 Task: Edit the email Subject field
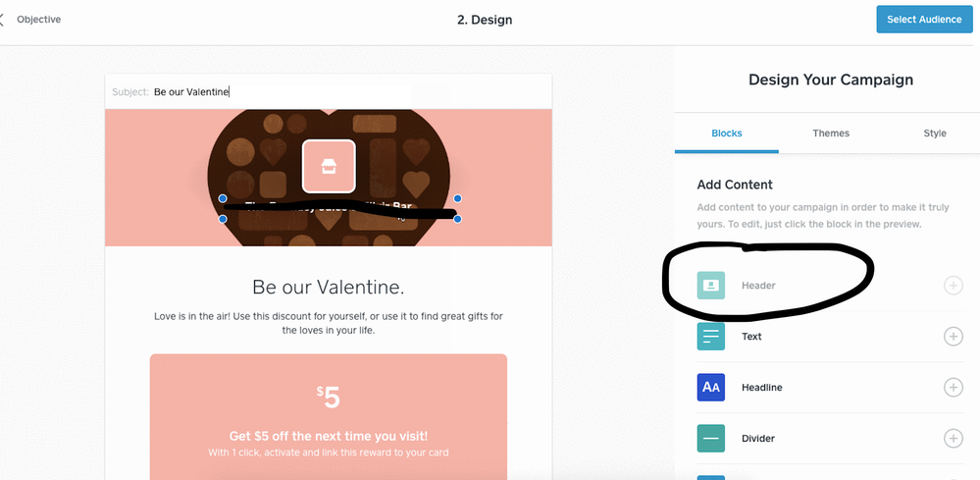[280, 92]
